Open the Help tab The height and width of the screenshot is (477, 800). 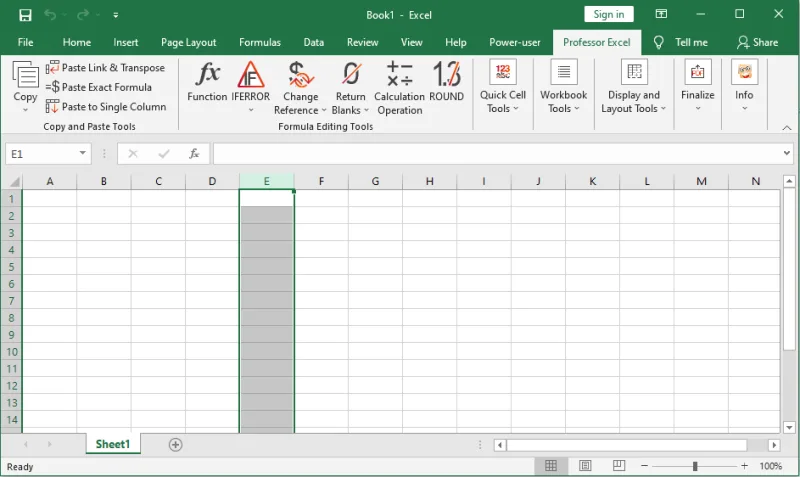click(456, 42)
